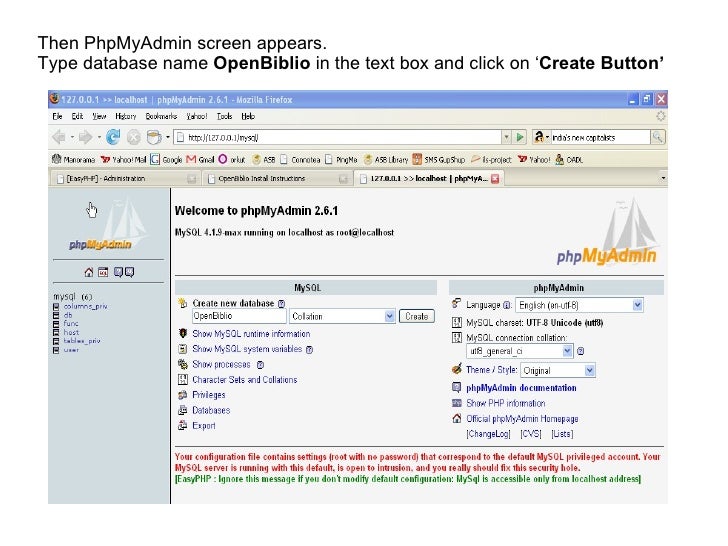Image resolution: width=728 pixels, height=546 pixels.
Task: Open the [CVS] link
Action: pyautogui.click(x=531, y=434)
